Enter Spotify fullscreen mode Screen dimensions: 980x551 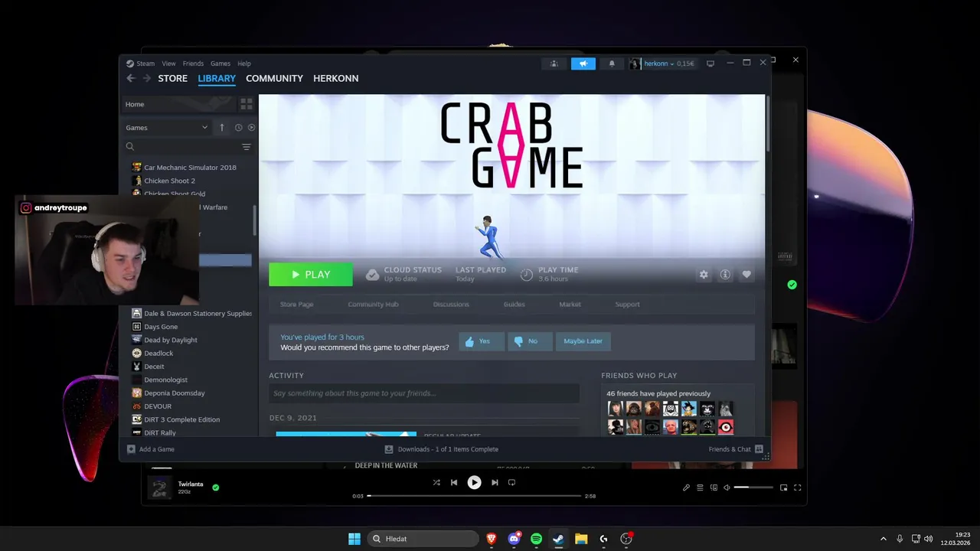pos(797,487)
